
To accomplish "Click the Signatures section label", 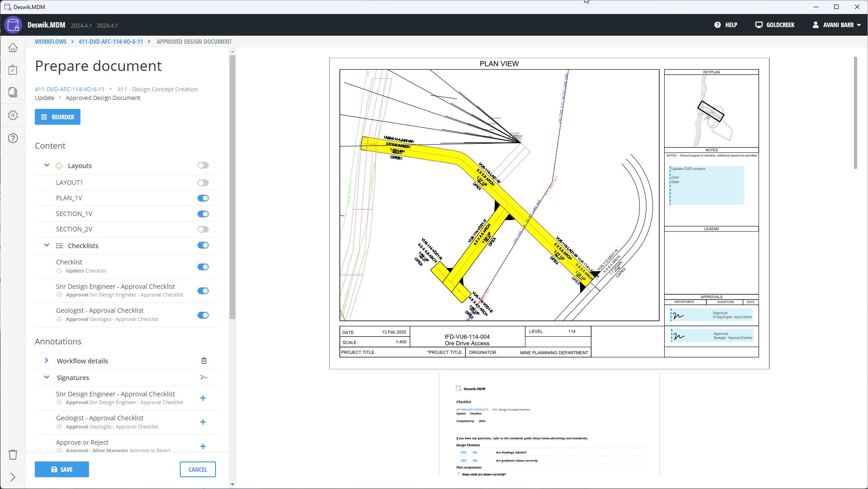I will pos(73,378).
